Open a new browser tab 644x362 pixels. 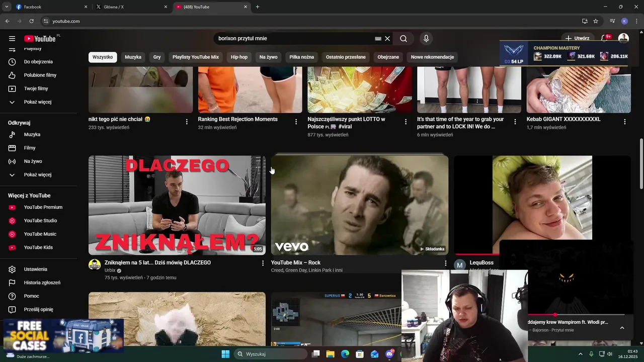point(258,7)
